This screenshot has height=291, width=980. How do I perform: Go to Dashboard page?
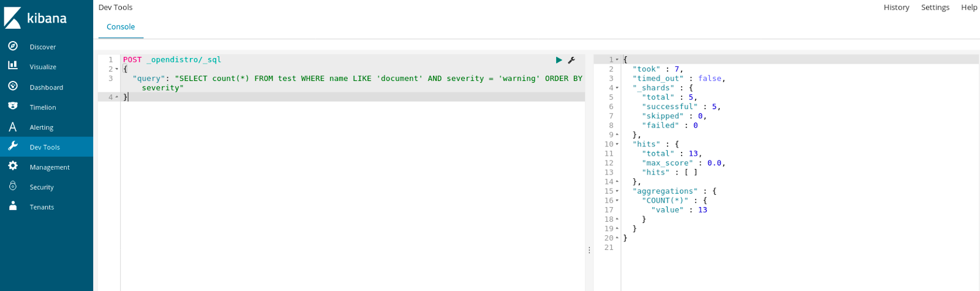pos(47,87)
